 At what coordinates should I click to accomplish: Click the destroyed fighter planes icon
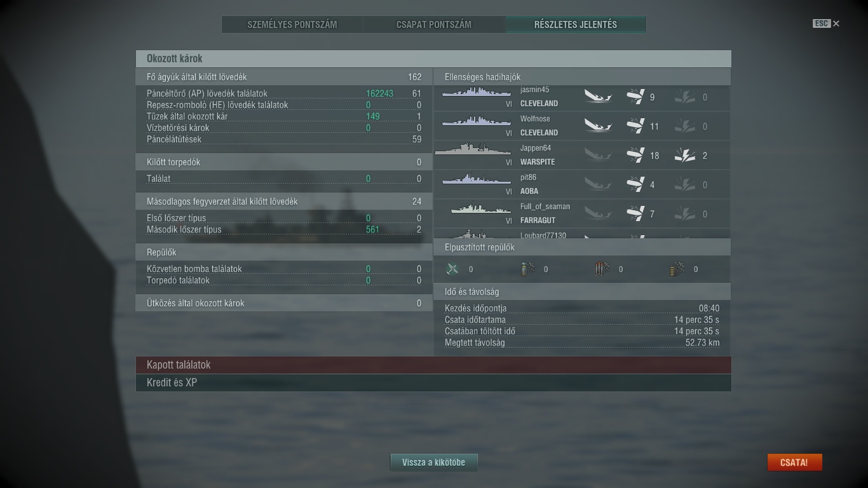click(452, 269)
